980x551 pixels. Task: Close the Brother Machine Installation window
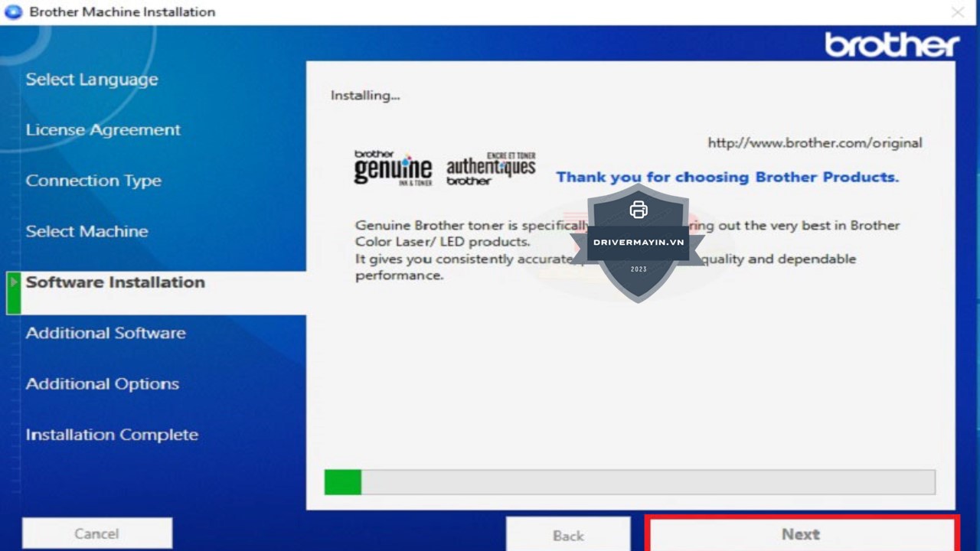[x=957, y=12]
